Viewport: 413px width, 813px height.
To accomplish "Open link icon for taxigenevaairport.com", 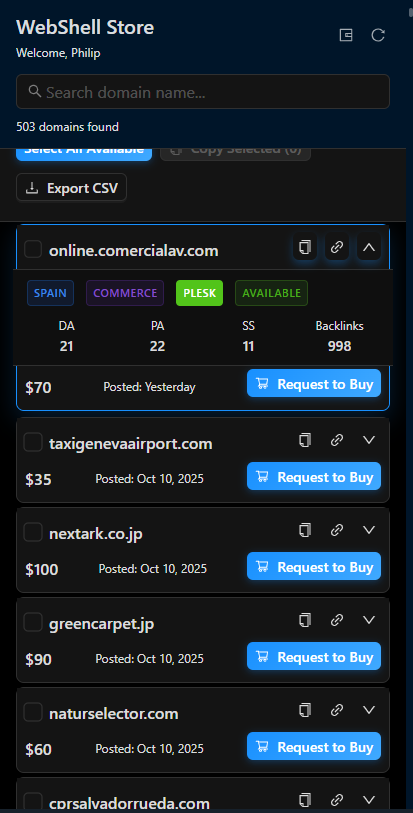I will [x=337, y=440].
